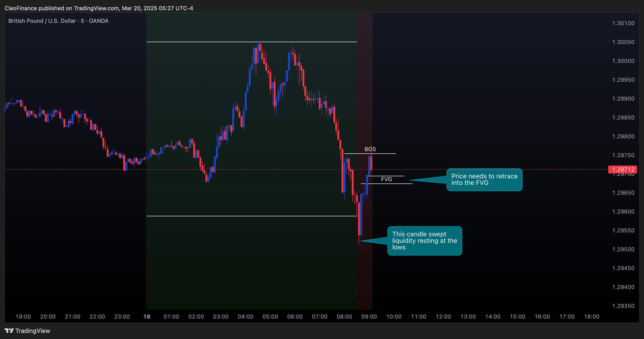Click the 'This candle swept liquidity' callout

pyautogui.click(x=425, y=241)
